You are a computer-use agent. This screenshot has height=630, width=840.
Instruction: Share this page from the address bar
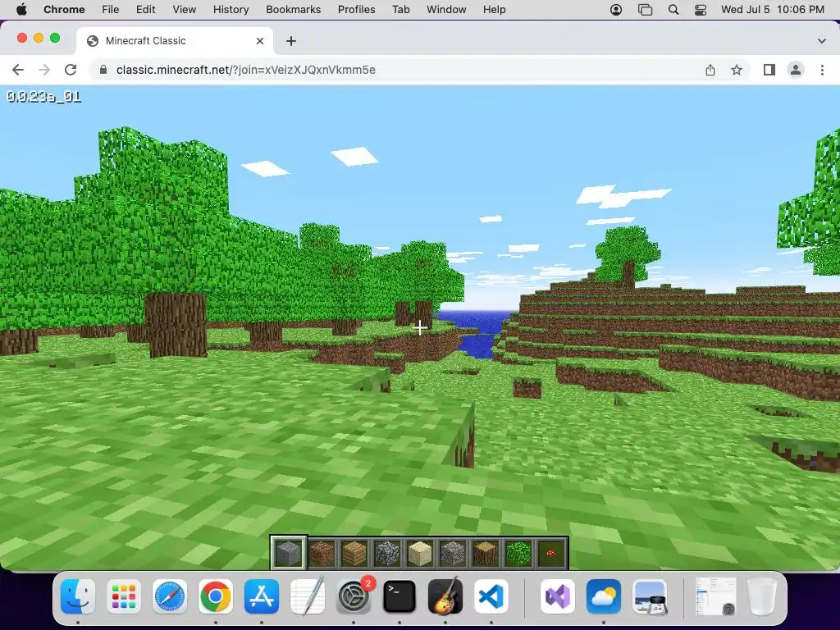(710, 70)
